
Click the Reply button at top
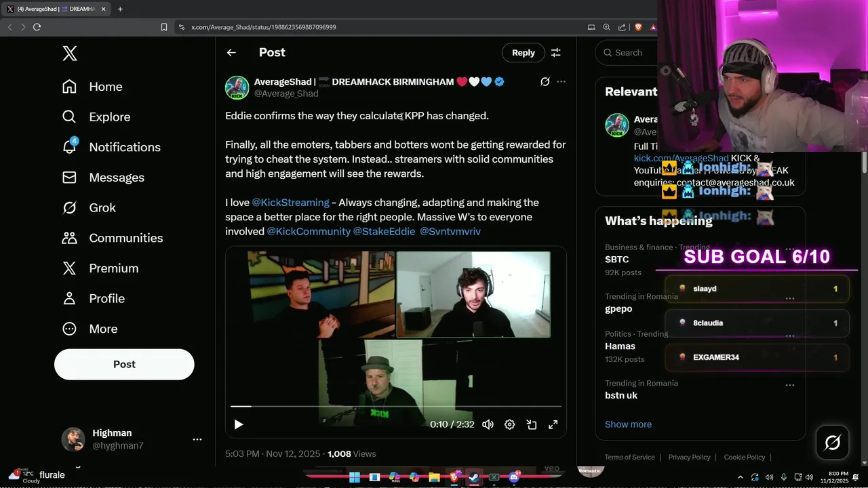523,53
